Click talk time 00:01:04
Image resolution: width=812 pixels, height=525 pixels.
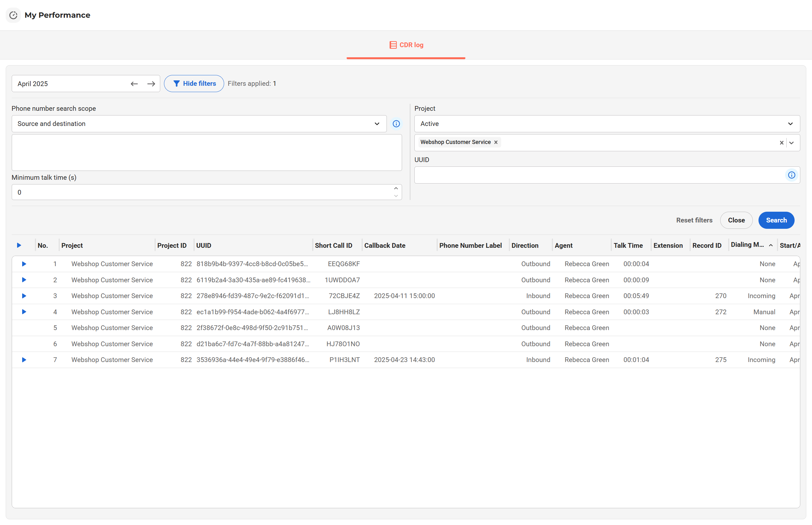pos(636,360)
